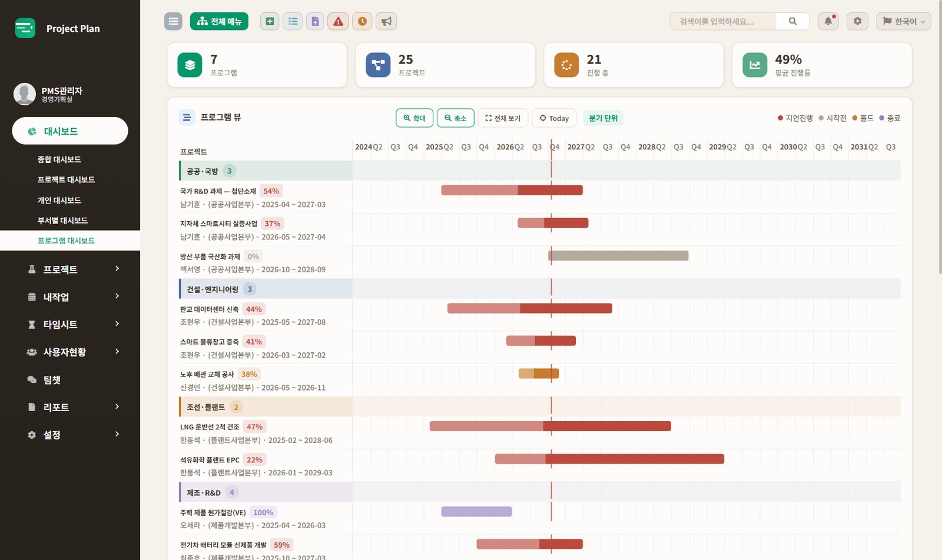Click the 방산 부품 국산화 과제 gantt bar
Screen dimensions: 942x560
618,255
